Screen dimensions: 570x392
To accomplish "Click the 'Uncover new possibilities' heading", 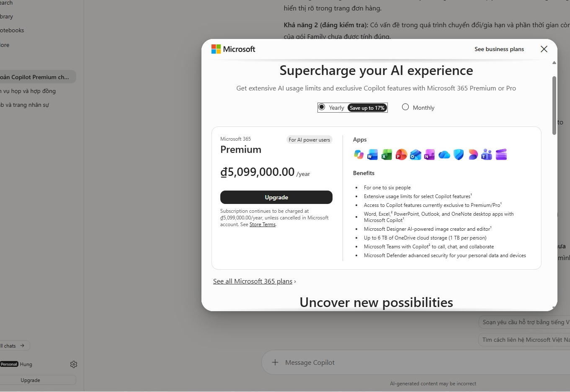I will coord(376,302).
